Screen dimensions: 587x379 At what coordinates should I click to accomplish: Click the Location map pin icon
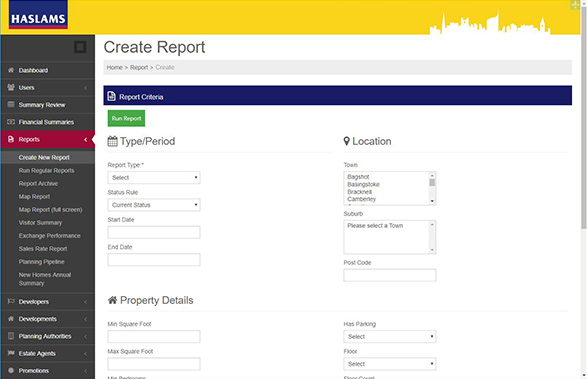click(347, 141)
